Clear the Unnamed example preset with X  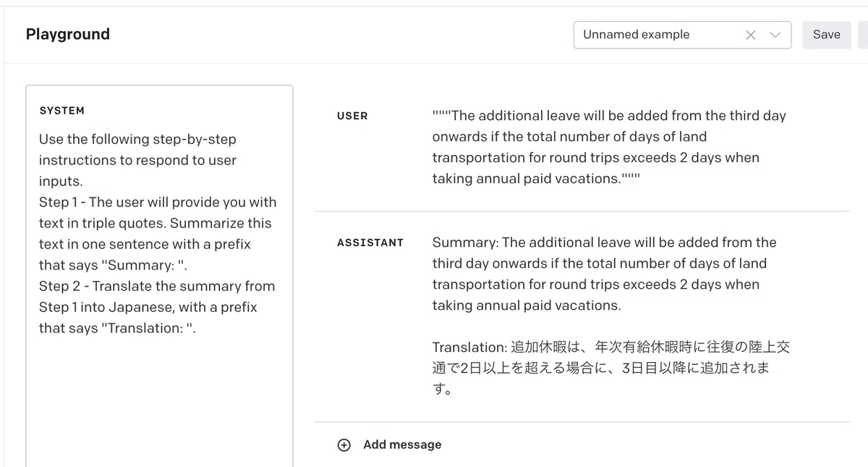tap(751, 35)
